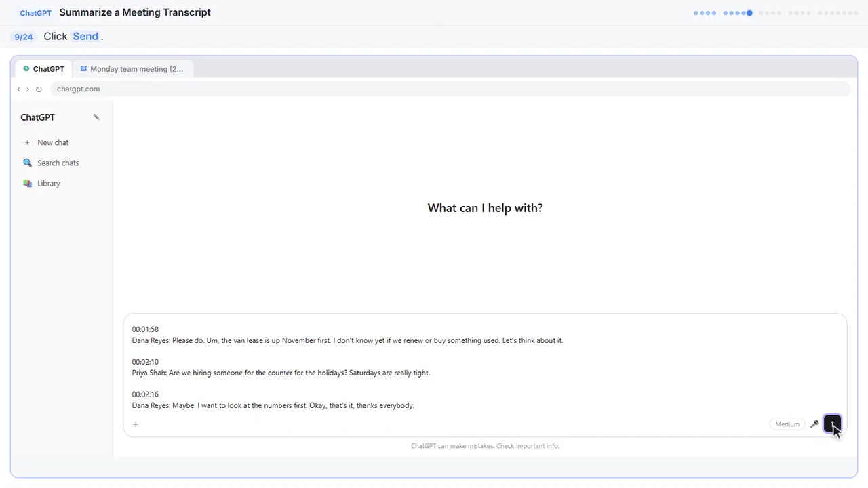Click the ChatGPT sidebar title
Screen dimensions: 868x488
[37, 117]
